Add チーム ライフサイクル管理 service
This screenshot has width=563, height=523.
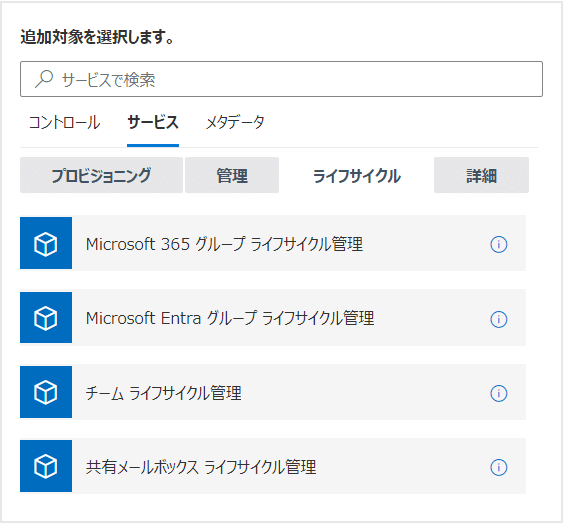click(273, 392)
